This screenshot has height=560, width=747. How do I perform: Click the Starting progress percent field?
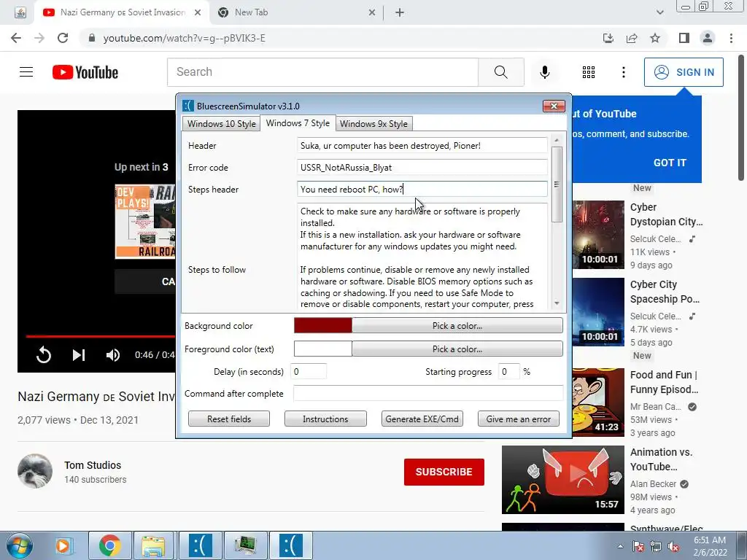(508, 371)
